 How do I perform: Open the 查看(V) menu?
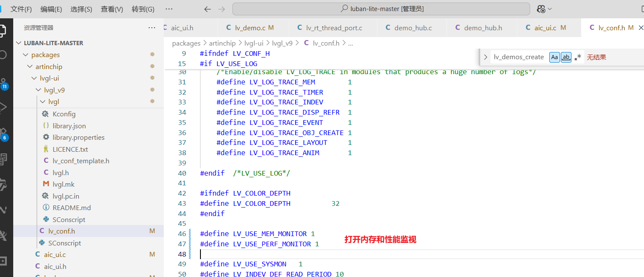pos(112,9)
